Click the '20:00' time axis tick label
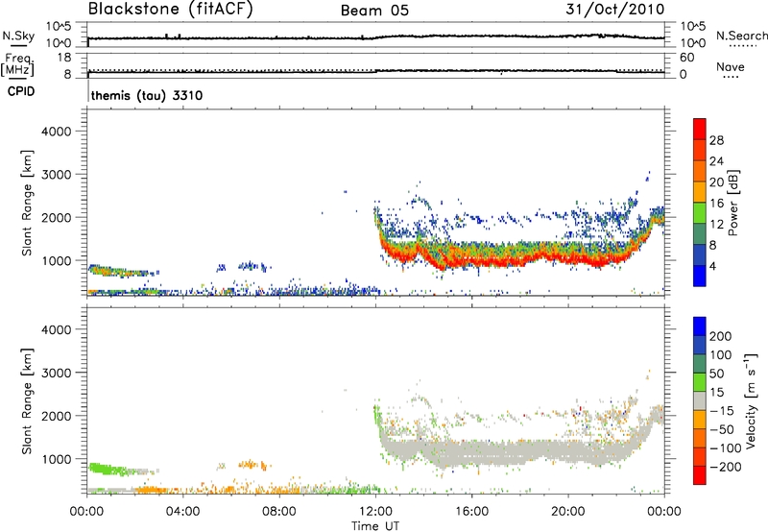 568,512
